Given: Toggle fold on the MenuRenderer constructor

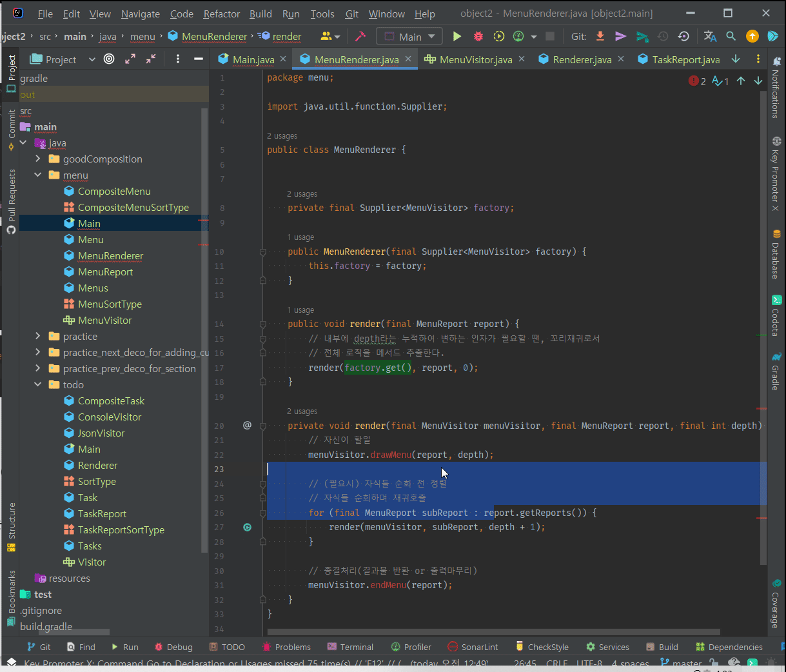Looking at the screenshot, I should click(x=263, y=252).
